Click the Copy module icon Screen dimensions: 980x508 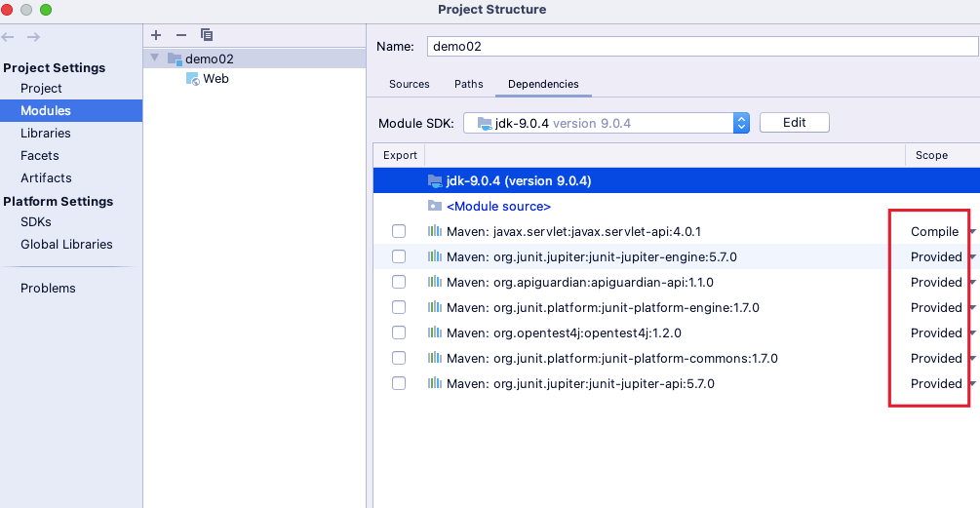coord(207,35)
